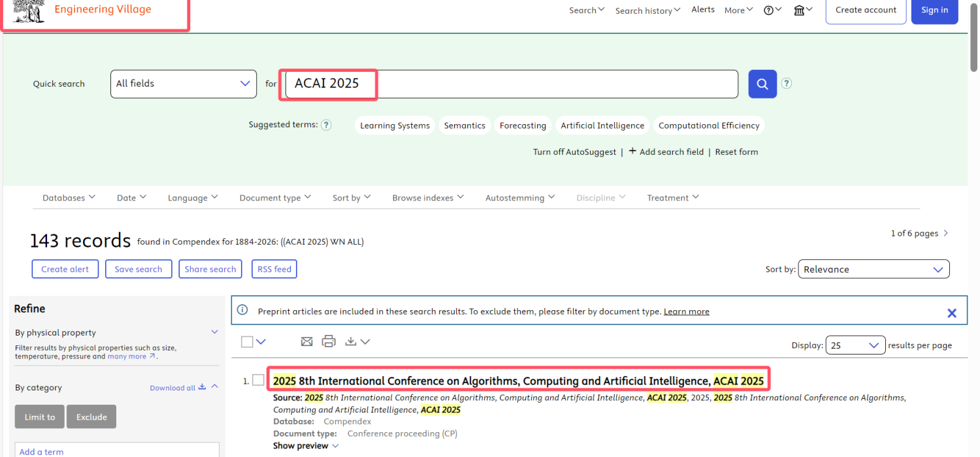Click Reset form link
This screenshot has width=980, height=457.
pos(736,151)
